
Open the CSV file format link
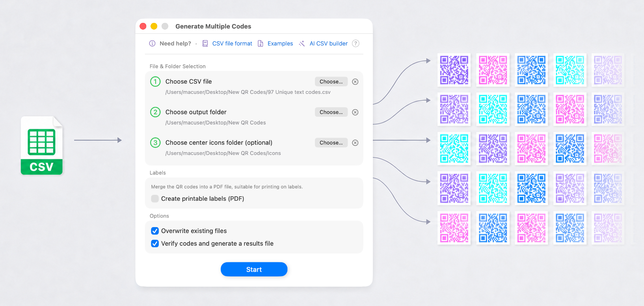click(x=232, y=43)
